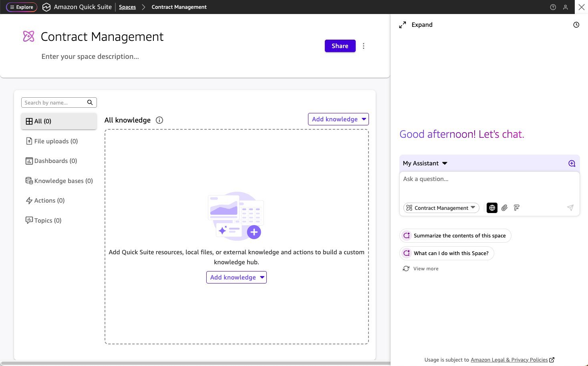Select the Knowledge bases filter in the sidebar
588x366 pixels.
pyautogui.click(x=58, y=181)
